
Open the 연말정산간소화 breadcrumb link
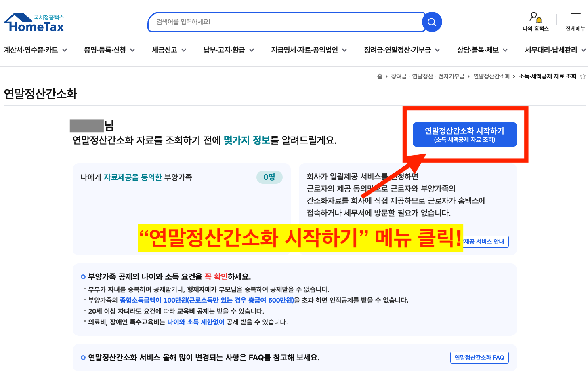[491, 76]
